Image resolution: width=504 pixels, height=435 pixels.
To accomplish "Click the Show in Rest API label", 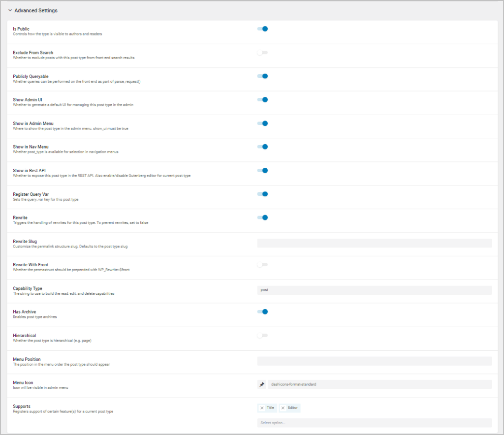I will click(29, 171).
